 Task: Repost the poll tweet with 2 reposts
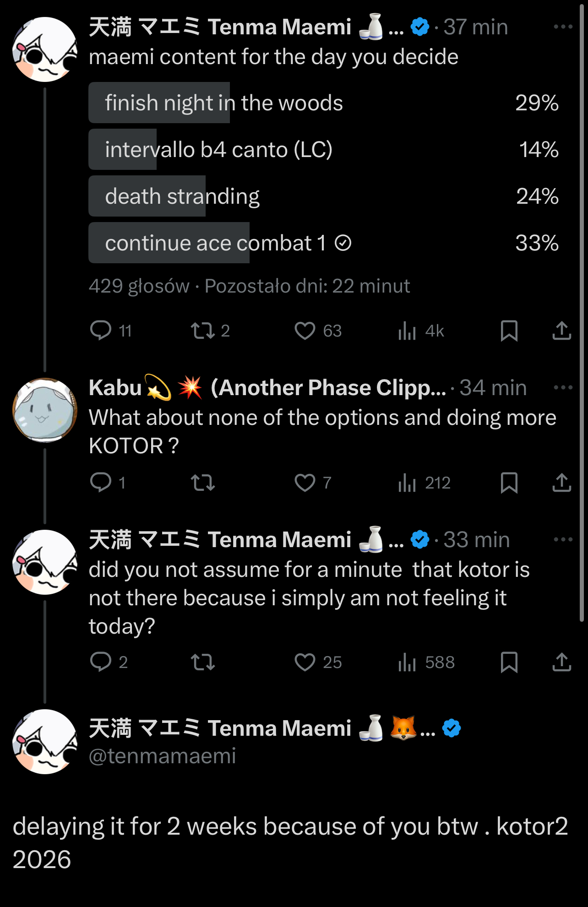point(203,331)
